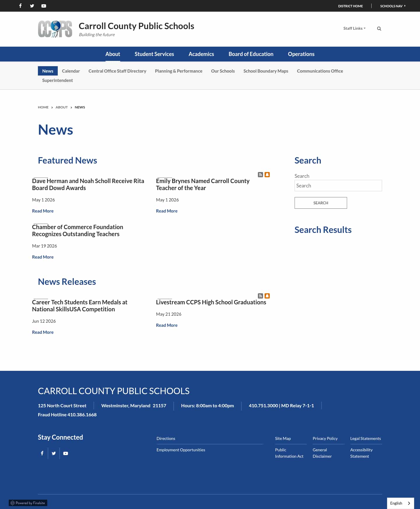Image resolution: width=420 pixels, height=509 pixels.
Task: Click RSS feed icon for Featured News
Action: [x=260, y=175]
